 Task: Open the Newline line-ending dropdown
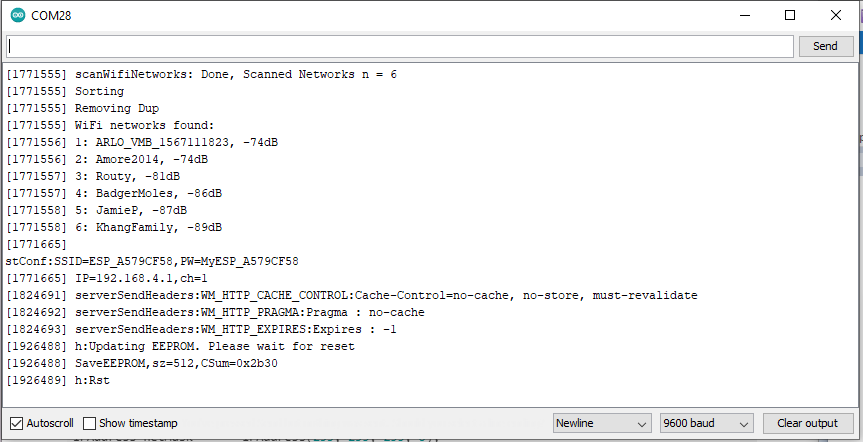tap(602, 423)
